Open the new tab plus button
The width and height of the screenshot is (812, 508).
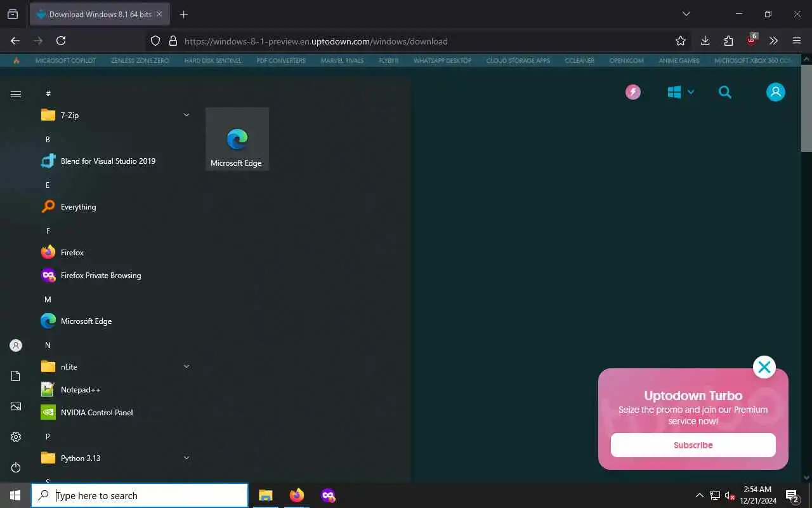(x=183, y=14)
